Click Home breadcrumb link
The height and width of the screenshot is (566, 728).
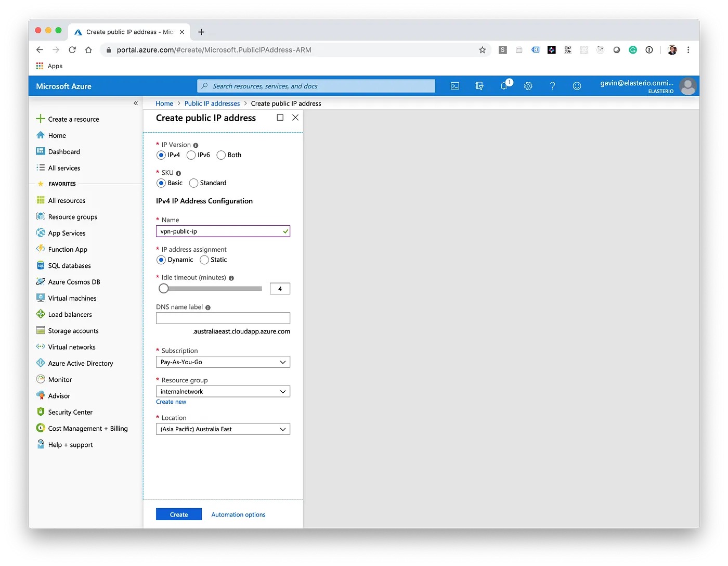(164, 104)
